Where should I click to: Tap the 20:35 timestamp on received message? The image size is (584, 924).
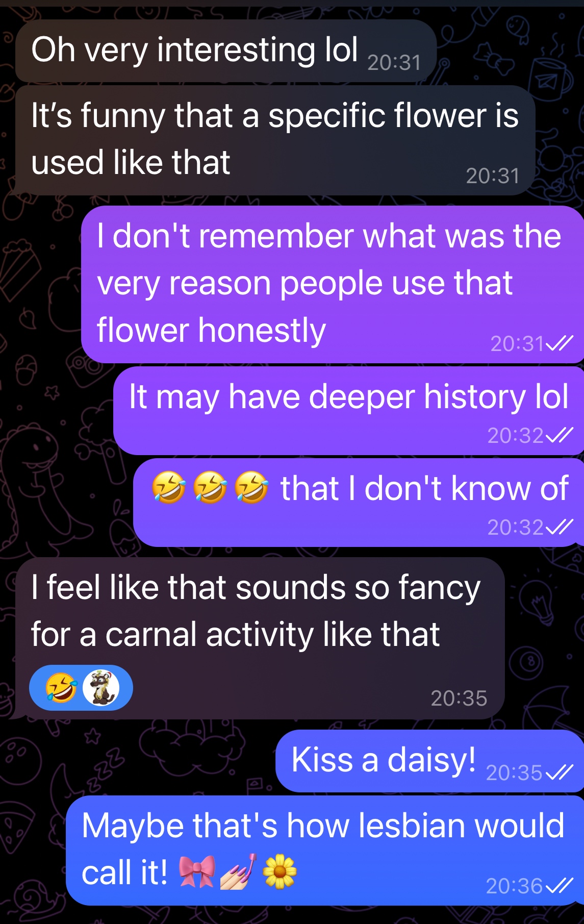459,698
